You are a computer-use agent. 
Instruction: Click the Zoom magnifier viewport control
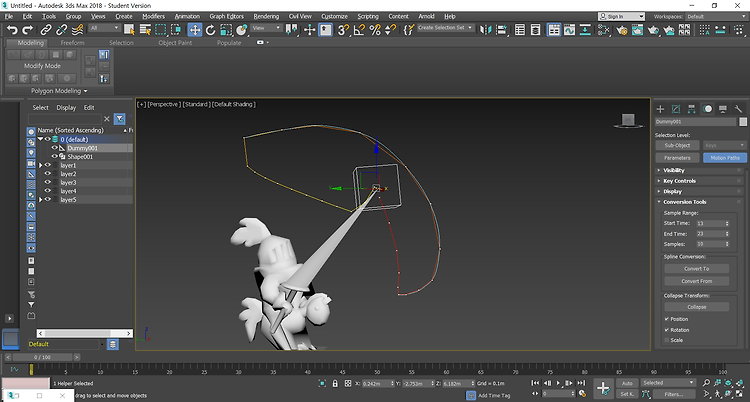point(706,383)
